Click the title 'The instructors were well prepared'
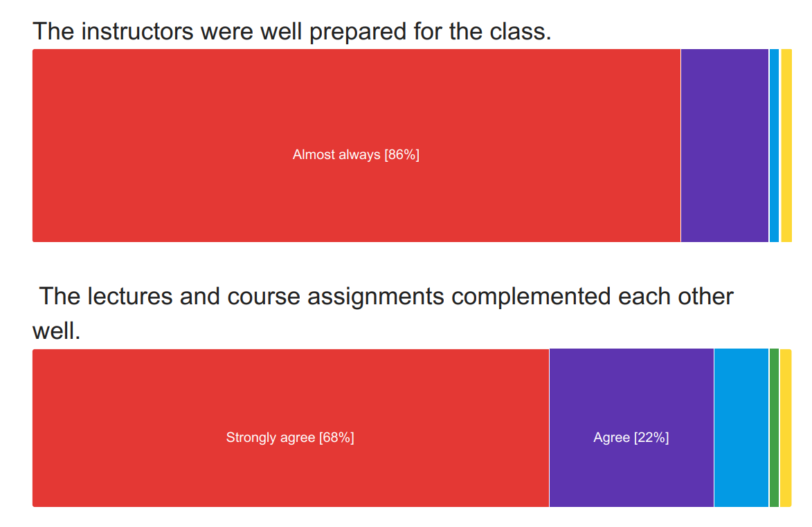This screenshot has height=527, width=812. coord(291,31)
